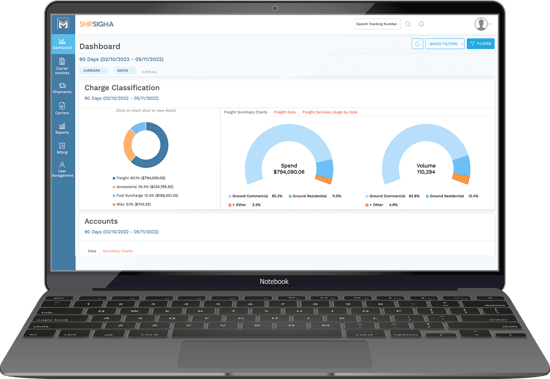Viewport: 550px width, 379px height.
Task: Open Carrier Invoices from the sidebar
Action: (x=62, y=66)
